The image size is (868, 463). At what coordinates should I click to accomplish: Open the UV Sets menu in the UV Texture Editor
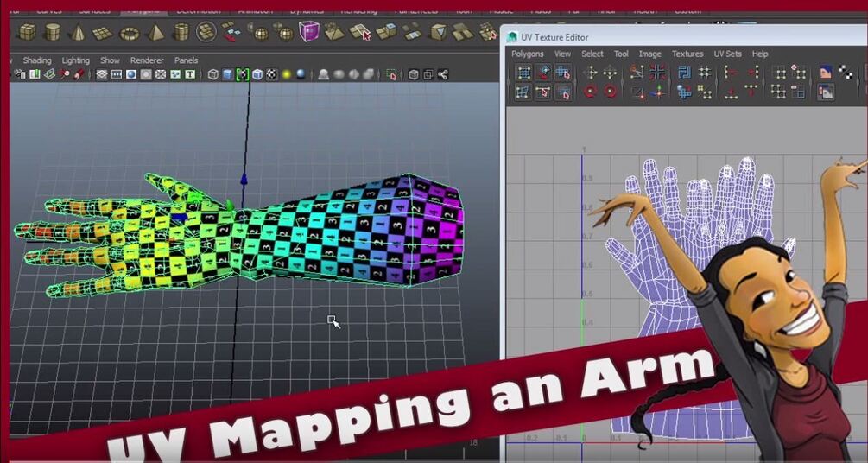point(727,54)
